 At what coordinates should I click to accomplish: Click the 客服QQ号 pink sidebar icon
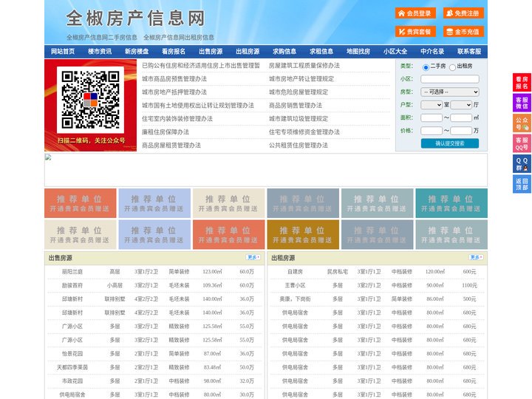(522, 143)
